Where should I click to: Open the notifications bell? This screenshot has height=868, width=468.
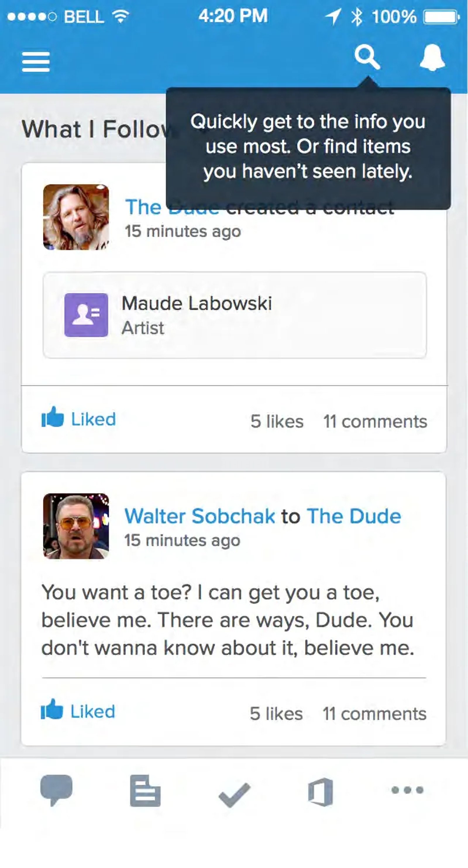[432, 57]
